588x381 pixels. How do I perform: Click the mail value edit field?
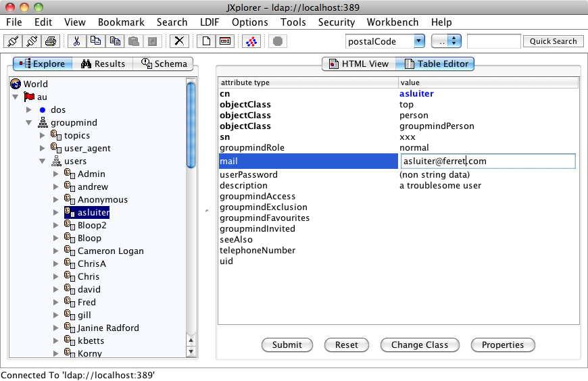[x=488, y=161]
